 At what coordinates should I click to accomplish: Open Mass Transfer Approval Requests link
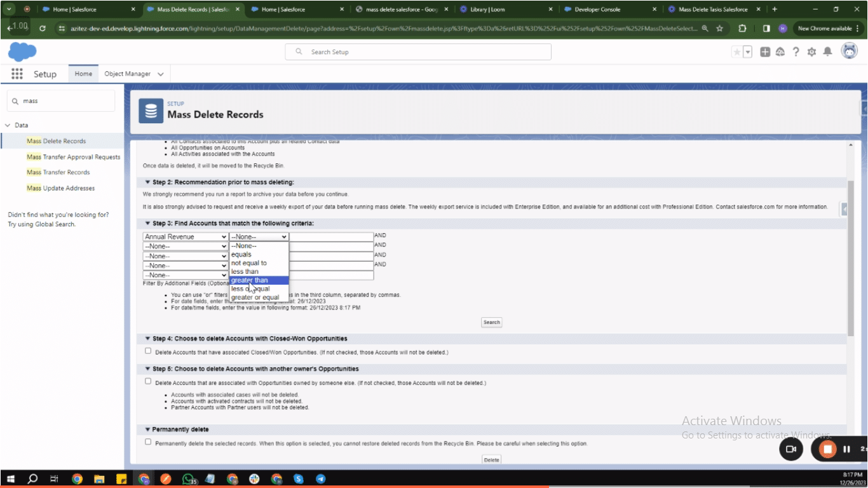[73, 157]
